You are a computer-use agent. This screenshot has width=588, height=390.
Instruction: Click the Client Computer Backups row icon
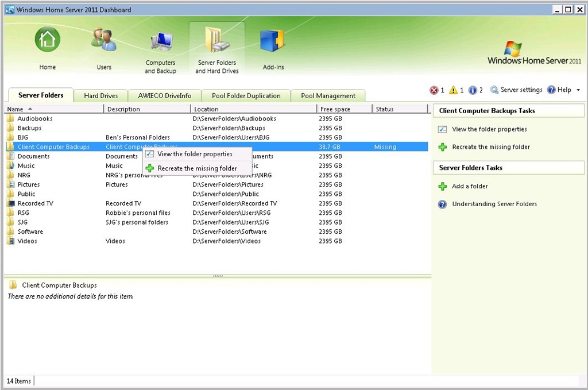point(10,146)
